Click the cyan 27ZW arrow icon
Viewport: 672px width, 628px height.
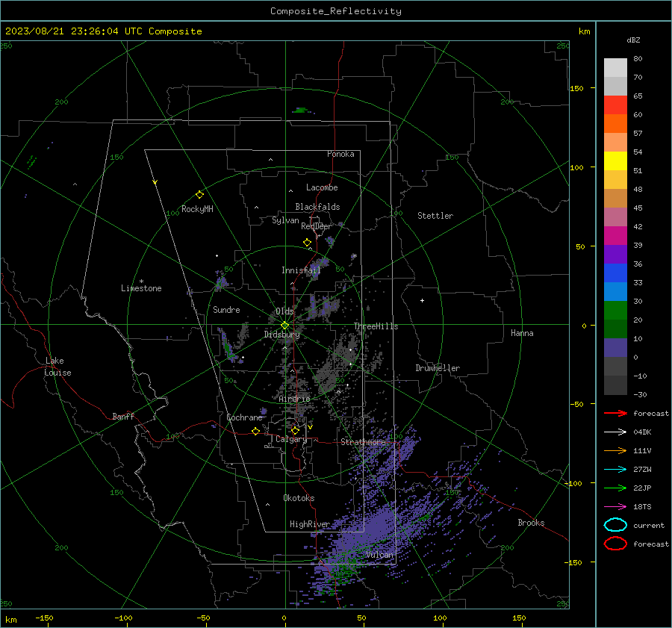click(x=615, y=470)
